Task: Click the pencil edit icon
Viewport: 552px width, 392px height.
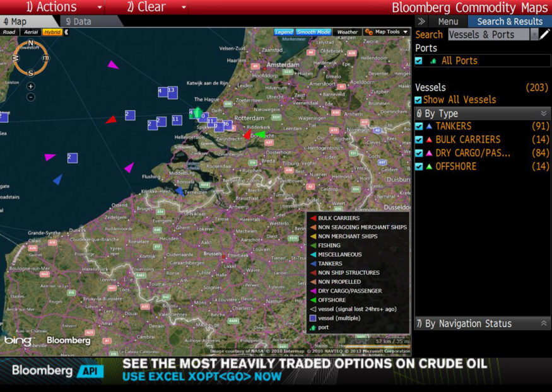Action: point(544,35)
